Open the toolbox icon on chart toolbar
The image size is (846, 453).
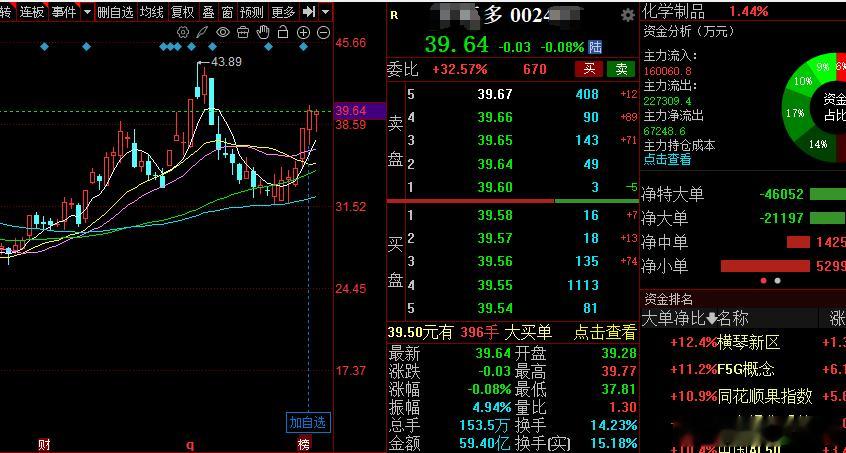tap(243, 33)
